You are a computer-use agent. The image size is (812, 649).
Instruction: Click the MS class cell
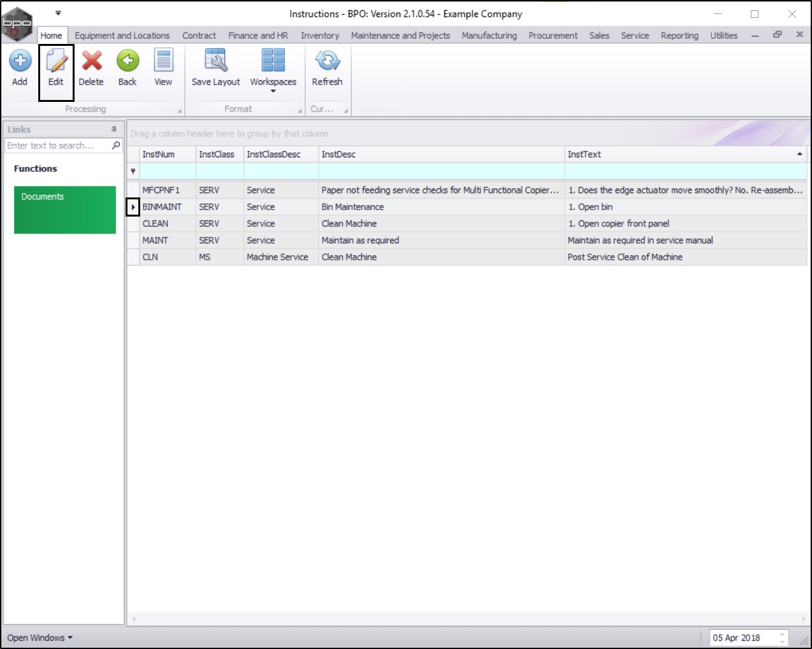(220, 257)
